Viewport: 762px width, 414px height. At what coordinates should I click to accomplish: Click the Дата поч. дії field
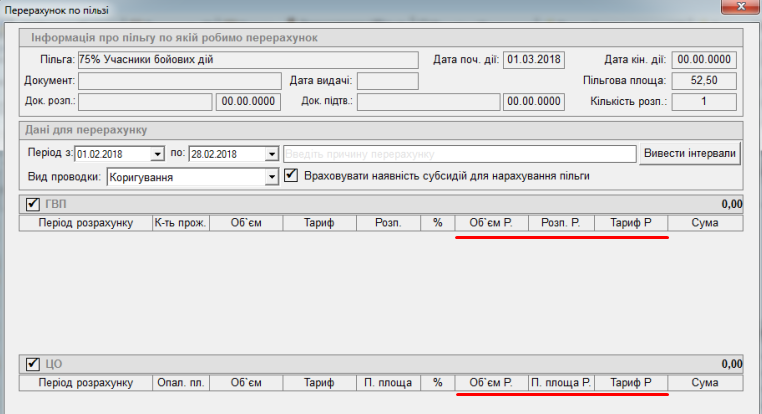click(535, 59)
